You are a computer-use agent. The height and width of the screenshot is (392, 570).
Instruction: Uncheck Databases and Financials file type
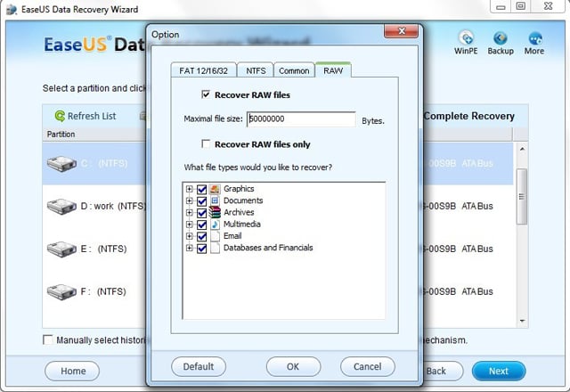click(202, 248)
